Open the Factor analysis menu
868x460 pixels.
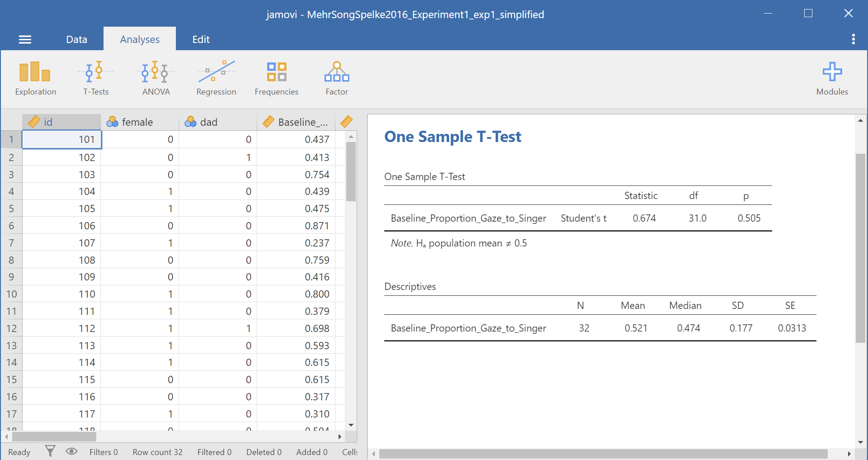click(x=337, y=79)
